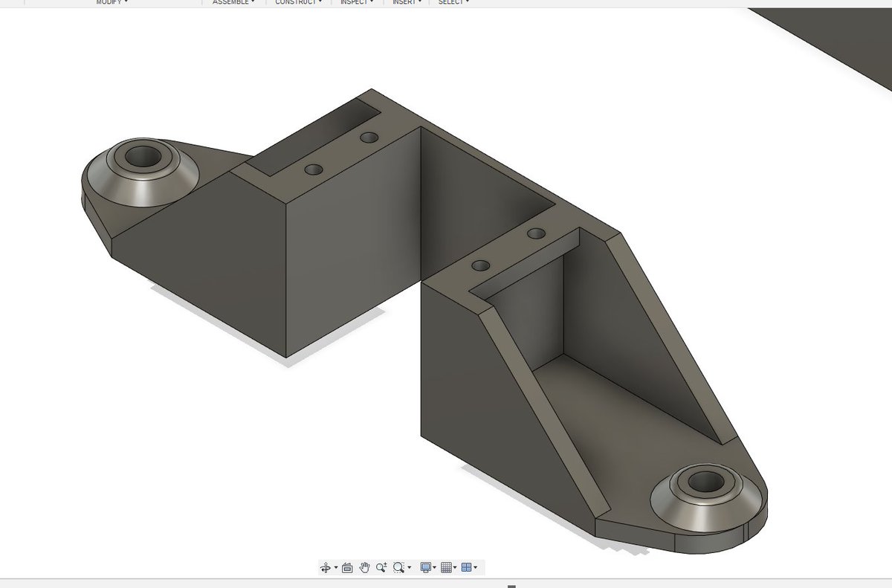Open the INSERT menu

[407, 2]
